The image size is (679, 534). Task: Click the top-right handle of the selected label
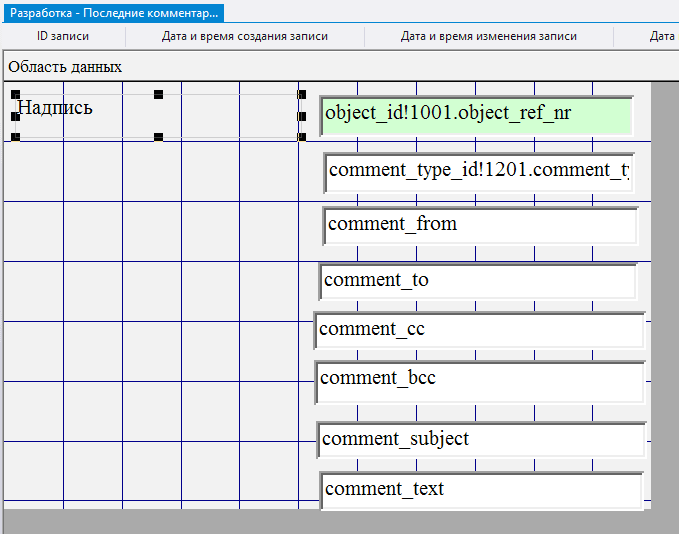(x=302, y=95)
